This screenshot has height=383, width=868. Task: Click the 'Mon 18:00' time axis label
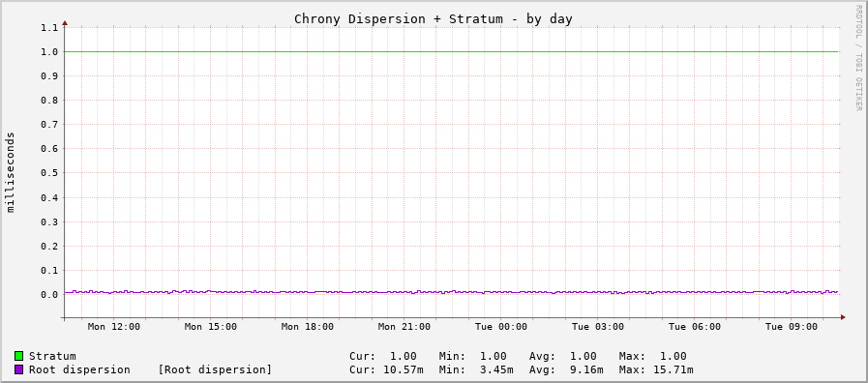point(307,327)
